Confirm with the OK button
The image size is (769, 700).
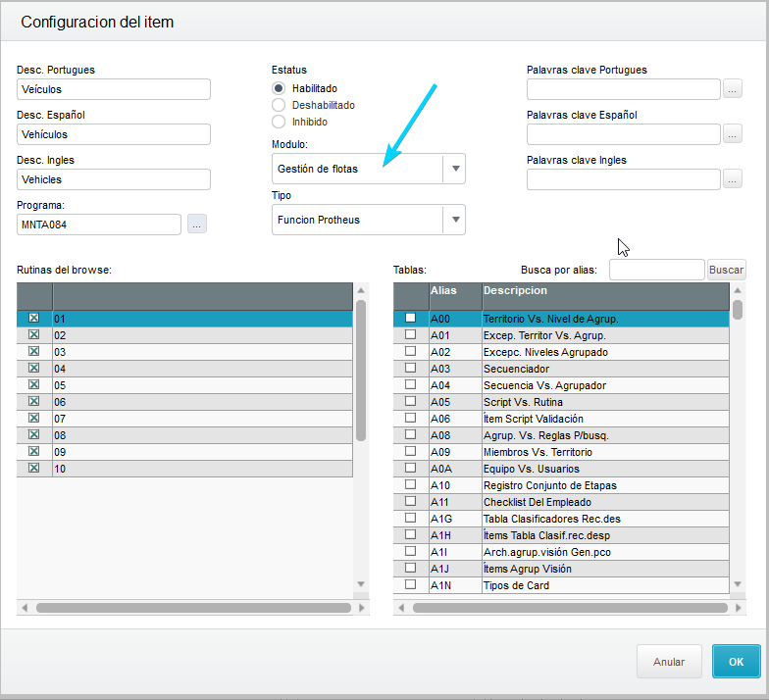coord(736,662)
